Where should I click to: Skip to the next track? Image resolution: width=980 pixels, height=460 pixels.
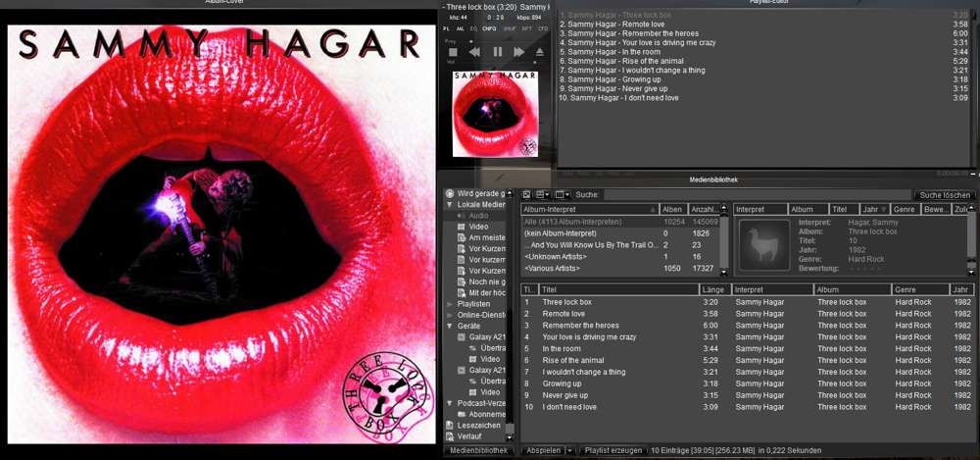pos(519,52)
